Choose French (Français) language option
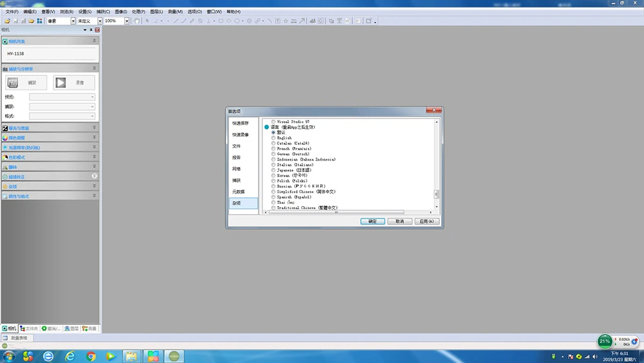The image size is (644, 363). coord(274,149)
